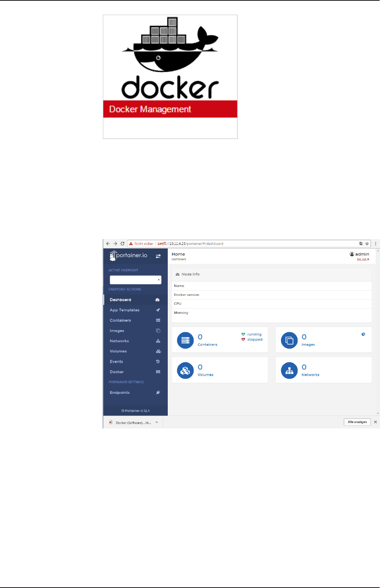Click the pie chart icon in Images widget

tap(363, 334)
